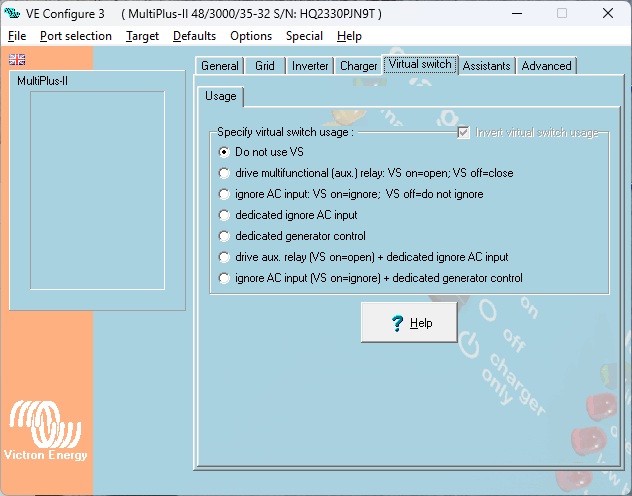The width and height of the screenshot is (632, 496).
Task: Select ignore AC input + dedicated generator control
Action: pyautogui.click(x=224, y=278)
